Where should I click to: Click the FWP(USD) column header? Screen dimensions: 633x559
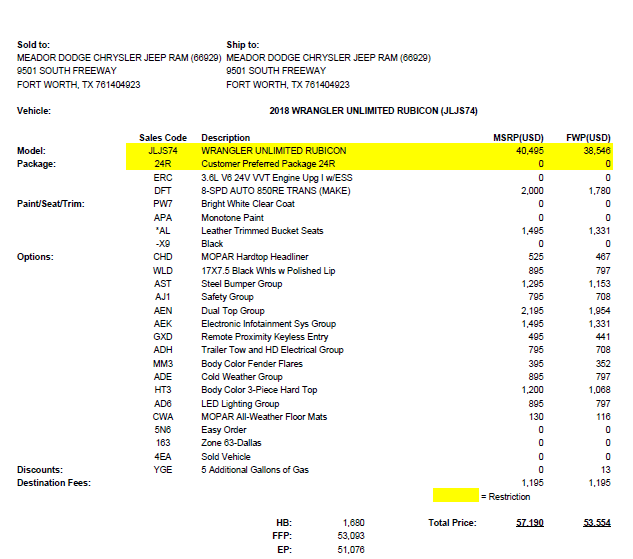pos(588,138)
